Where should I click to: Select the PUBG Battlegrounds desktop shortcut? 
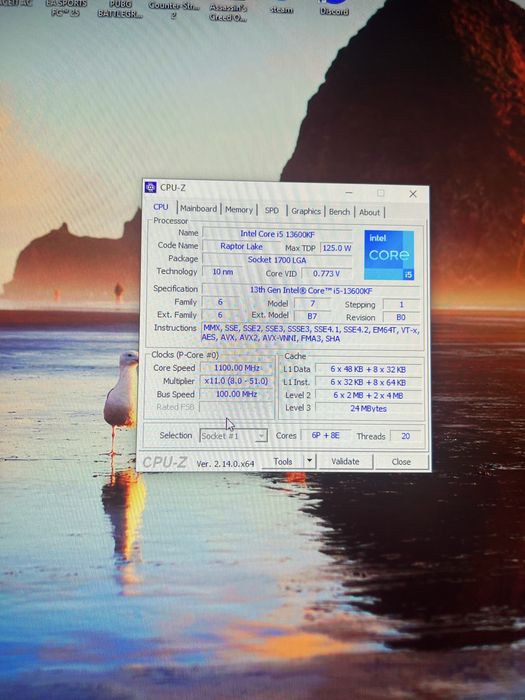pyautogui.click(x=120, y=9)
